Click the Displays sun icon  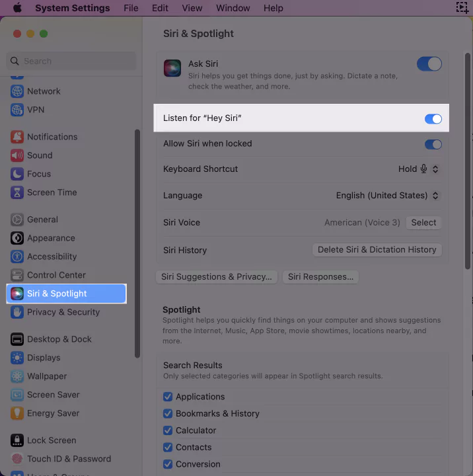tap(17, 358)
